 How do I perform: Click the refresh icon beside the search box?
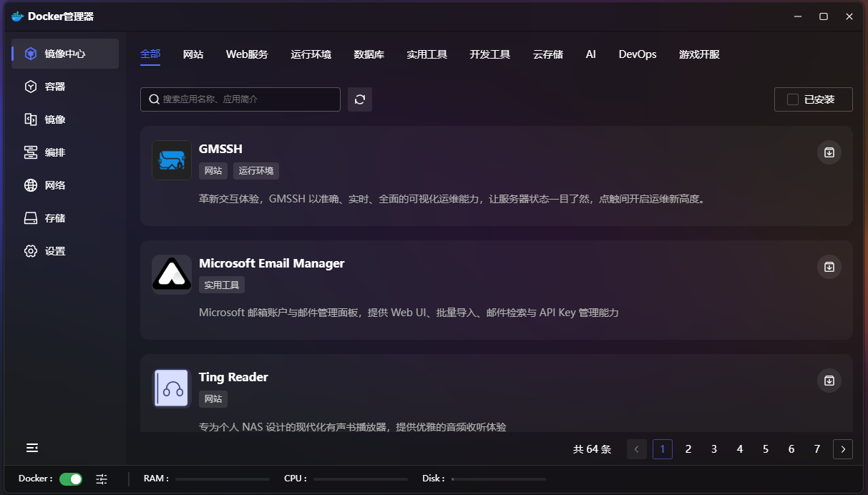(x=360, y=99)
